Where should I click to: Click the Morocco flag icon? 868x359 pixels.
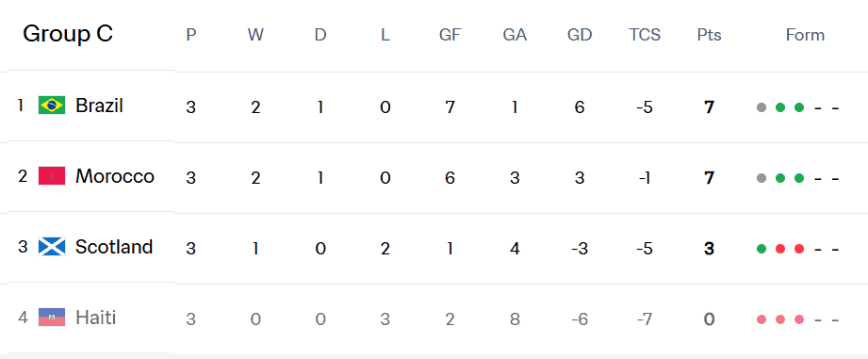pyautogui.click(x=52, y=176)
